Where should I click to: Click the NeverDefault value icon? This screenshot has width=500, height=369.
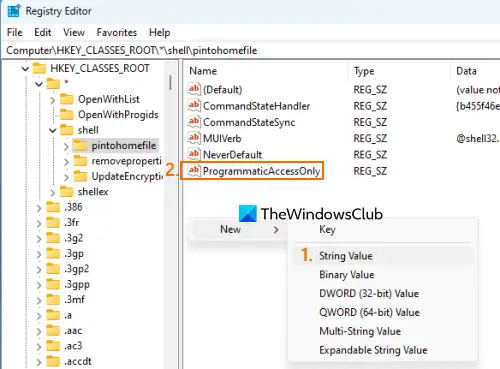tap(194, 154)
